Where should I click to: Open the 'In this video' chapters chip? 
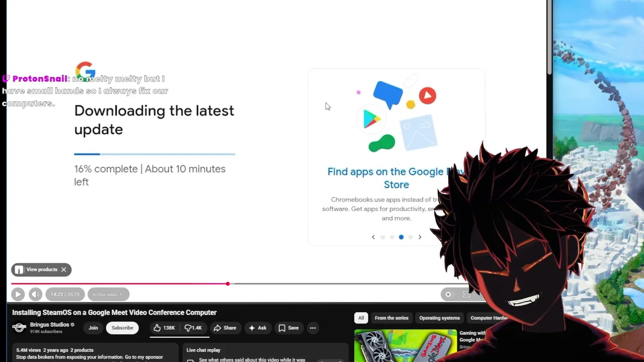(108, 294)
